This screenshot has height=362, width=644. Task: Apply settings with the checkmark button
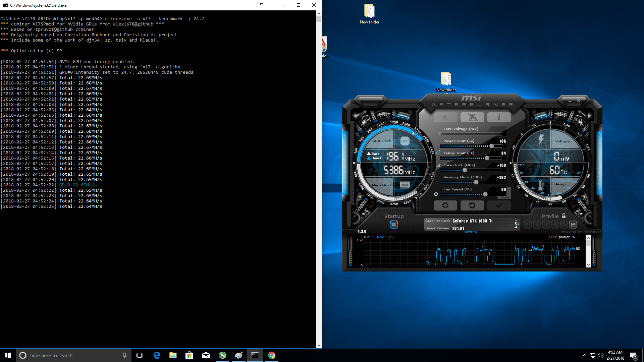pyautogui.click(x=499, y=205)
